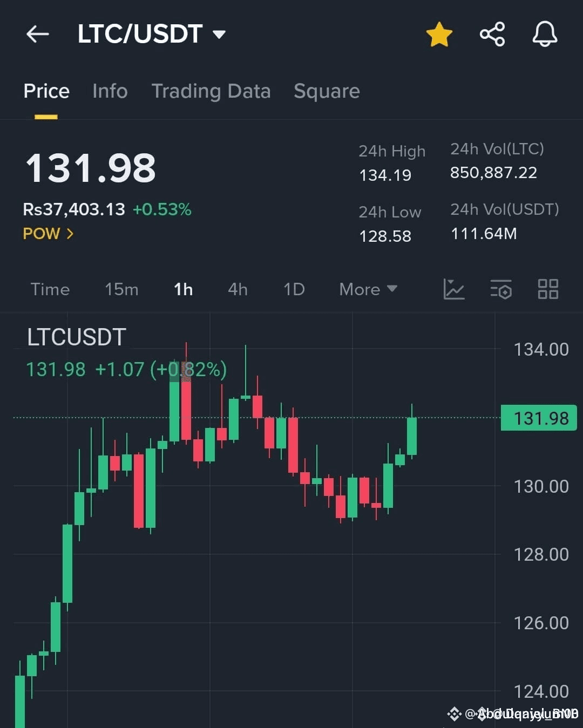The height and width of the screenshot is (728, 583).
Task: Open the share icon
Action: [x=492, y=34]
